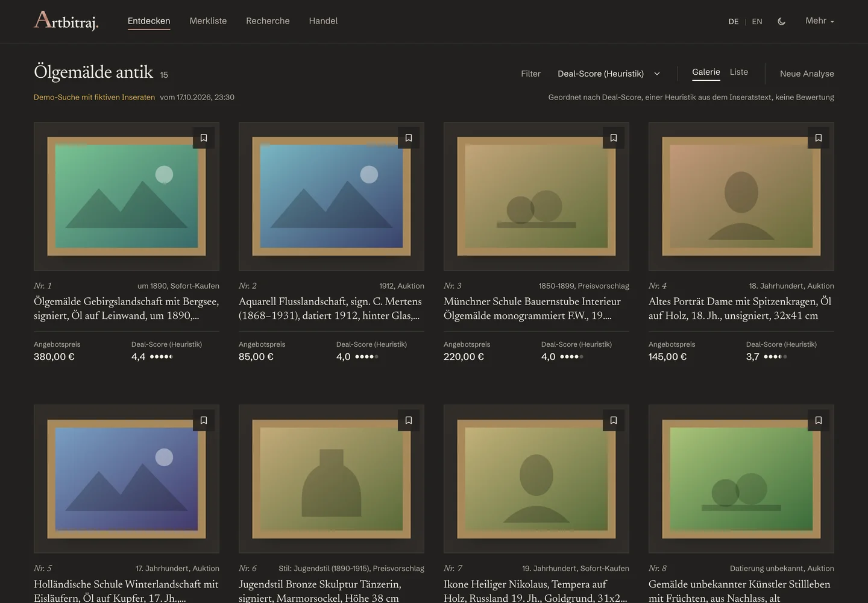
Task: Switch language to EN
Action: coord(757,22)
